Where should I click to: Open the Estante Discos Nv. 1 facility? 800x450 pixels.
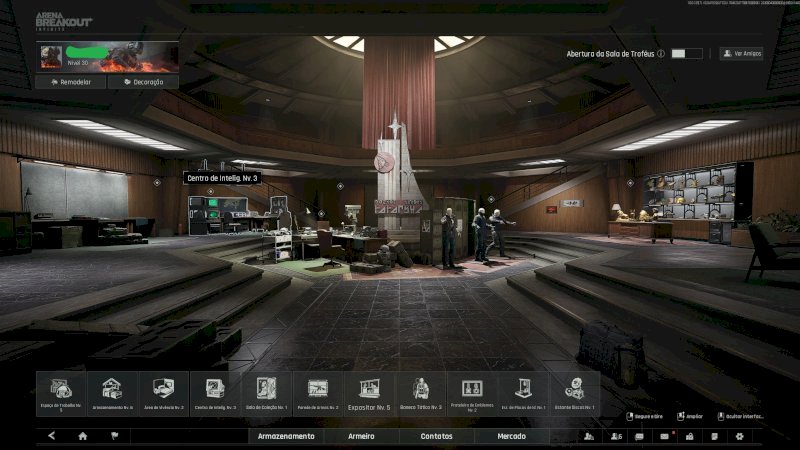coord(574,394)
